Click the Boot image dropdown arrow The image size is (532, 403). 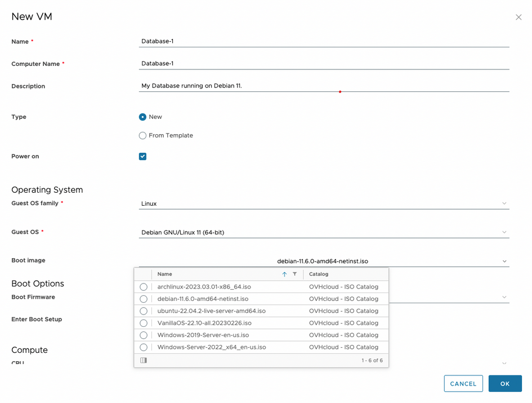[x=505, y=260]
